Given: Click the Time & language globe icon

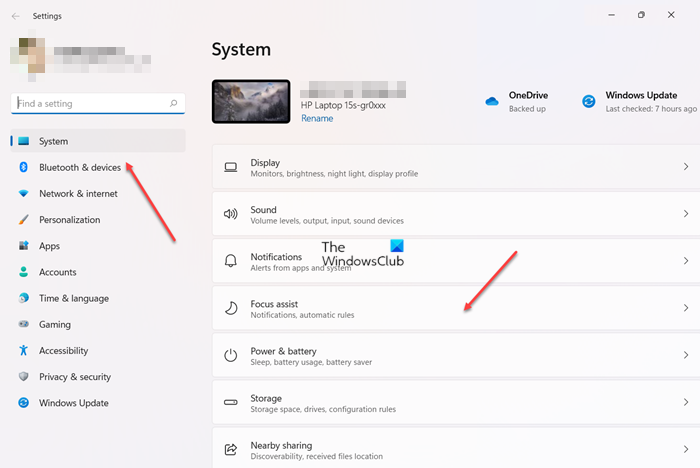Looking at the screenshot, I should [24, 298].
